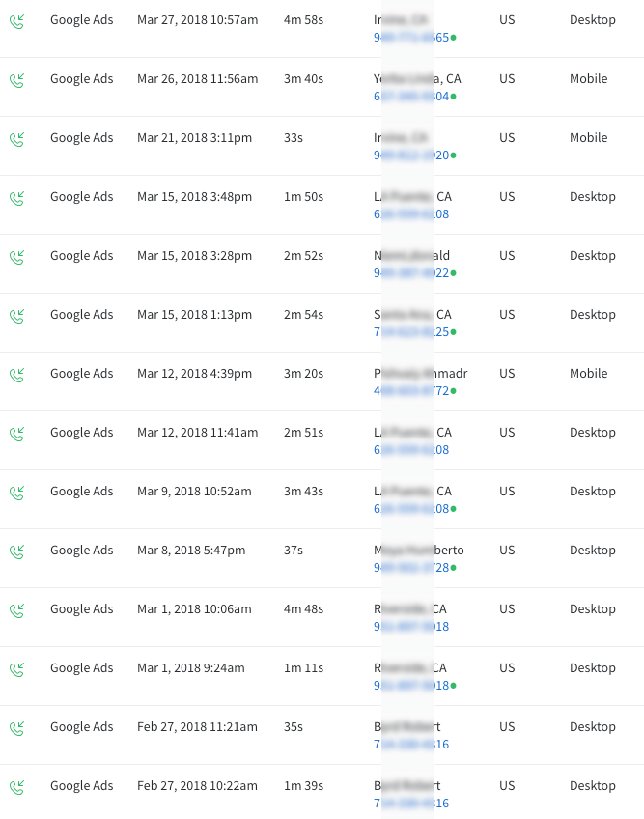Open the phone number link under Santa Ana, CA

(411, 332)
